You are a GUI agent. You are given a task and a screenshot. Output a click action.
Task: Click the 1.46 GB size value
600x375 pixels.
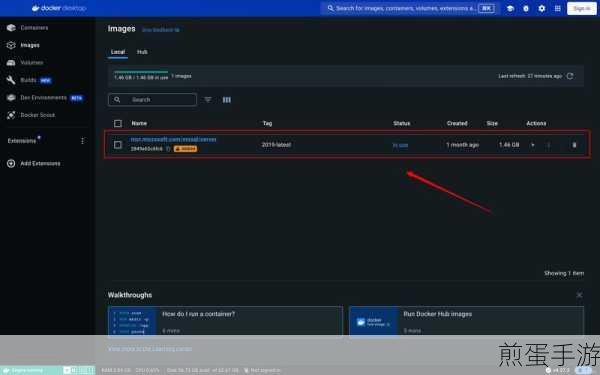pyautogui.click(x=509, y=145)
